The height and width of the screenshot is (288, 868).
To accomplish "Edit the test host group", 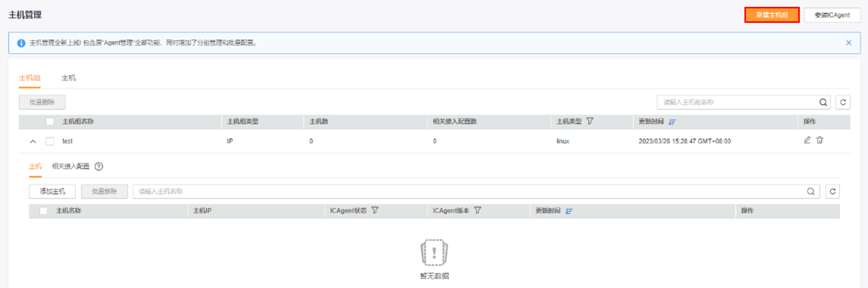I will point(807,140).
